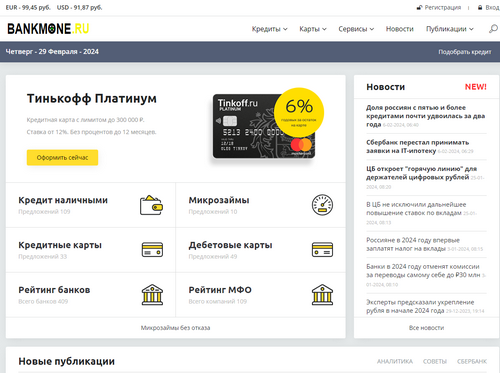Switch to the СБЕРБАНК tab
This screenshot has height=373, width=500.
coord(472,361)
